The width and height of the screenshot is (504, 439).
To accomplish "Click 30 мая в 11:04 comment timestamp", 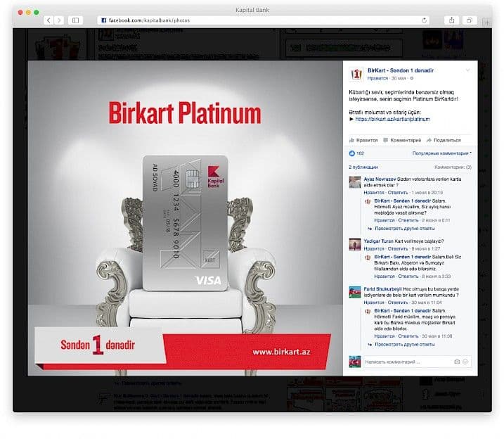I will click(x=427, y=303).
